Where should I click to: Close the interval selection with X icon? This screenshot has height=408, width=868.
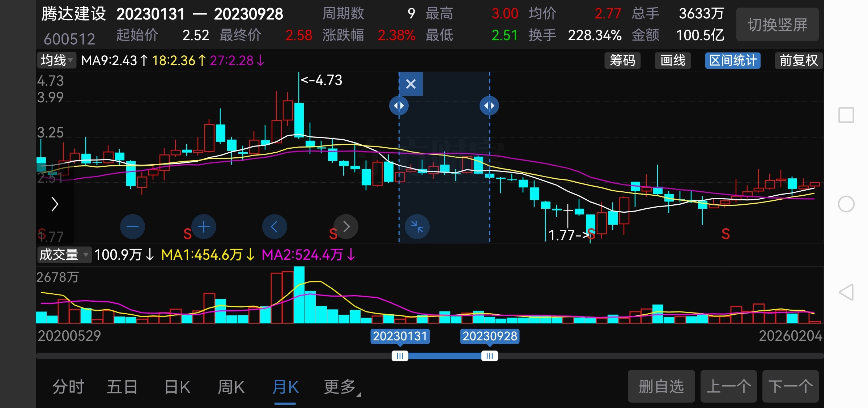pos(410,84)
